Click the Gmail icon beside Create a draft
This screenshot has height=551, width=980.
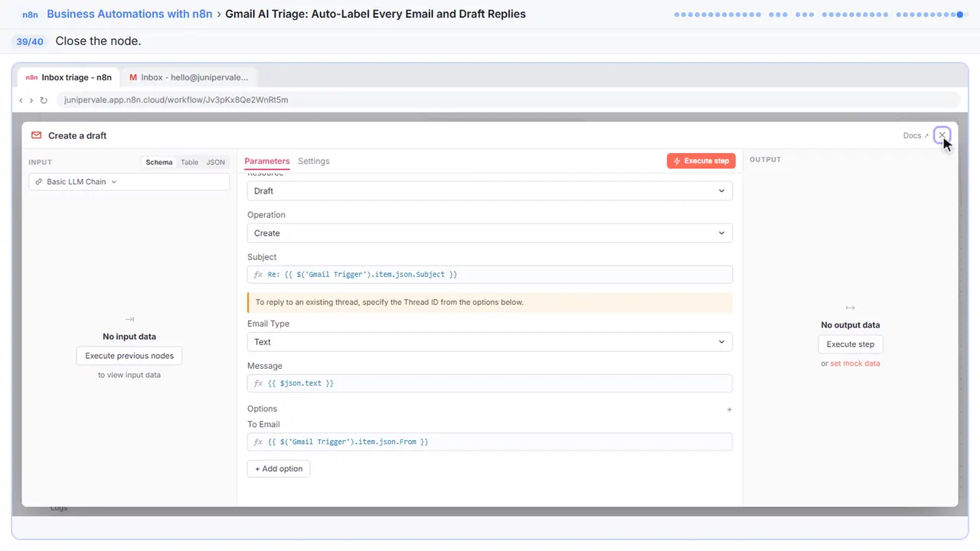click(x=36, y=135)
